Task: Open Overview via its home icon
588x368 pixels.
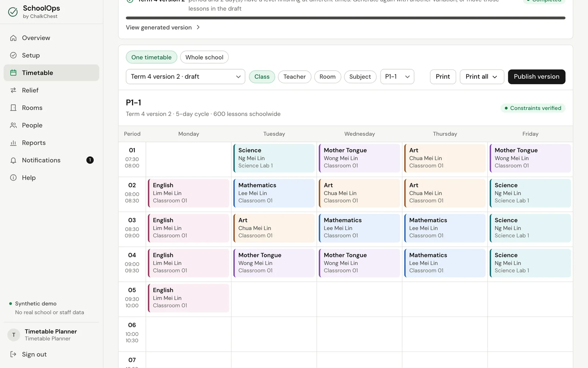Action: click(x=13, y=38)
